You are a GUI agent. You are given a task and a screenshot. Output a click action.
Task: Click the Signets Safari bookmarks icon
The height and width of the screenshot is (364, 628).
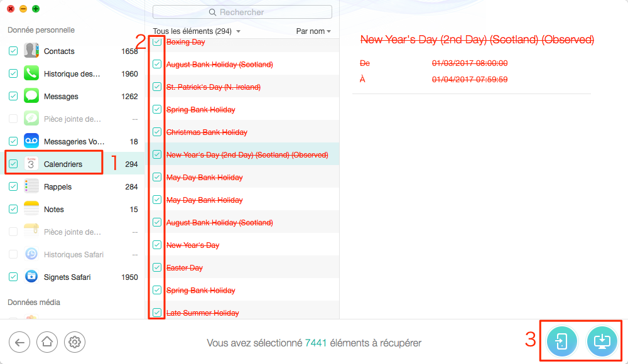point(31,277)
